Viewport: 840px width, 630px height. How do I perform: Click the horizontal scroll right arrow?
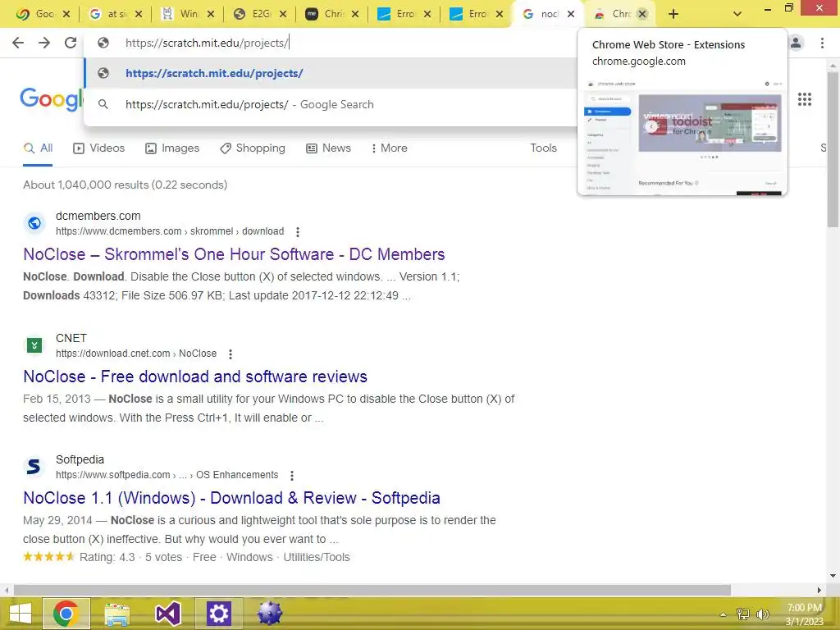pos(819,590)
